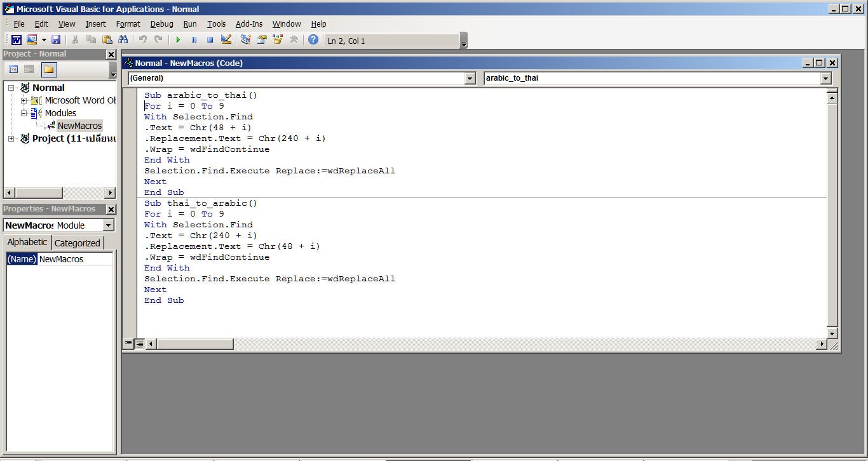Open the Run menu
Viewport: 868px width, 461px height.
pos(190,24)
